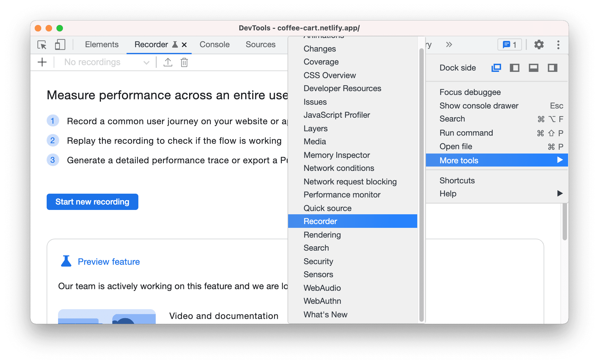Screen dimensions: 599x364
Task: Select Recorder from More tools menu
Action: 320,221
